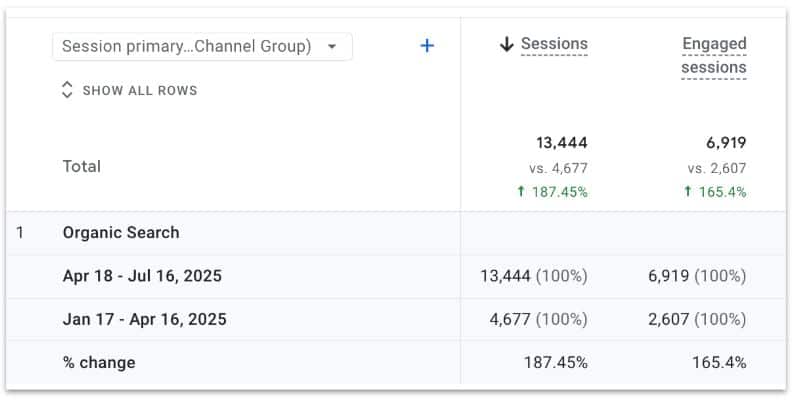Click the 2,607 (100%) engaged sessions cell
Viewport: 792px width, 400px height.
tap(697, 320)
